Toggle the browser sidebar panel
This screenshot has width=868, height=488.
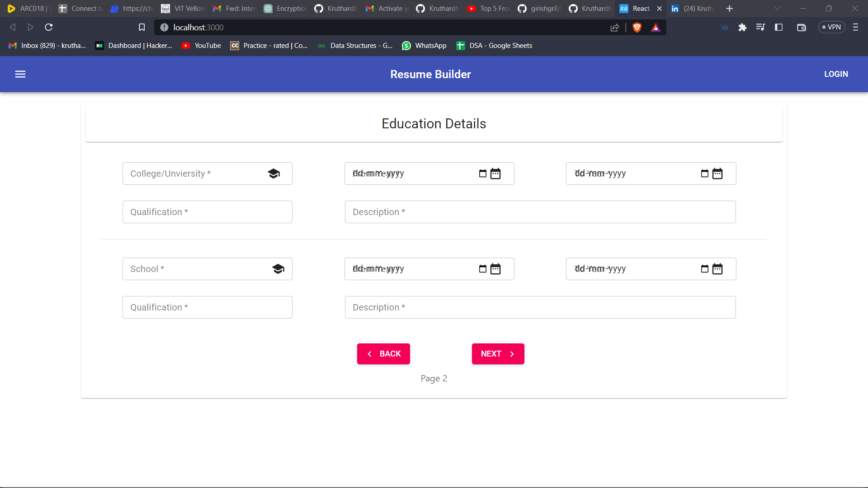pos(778,28)
